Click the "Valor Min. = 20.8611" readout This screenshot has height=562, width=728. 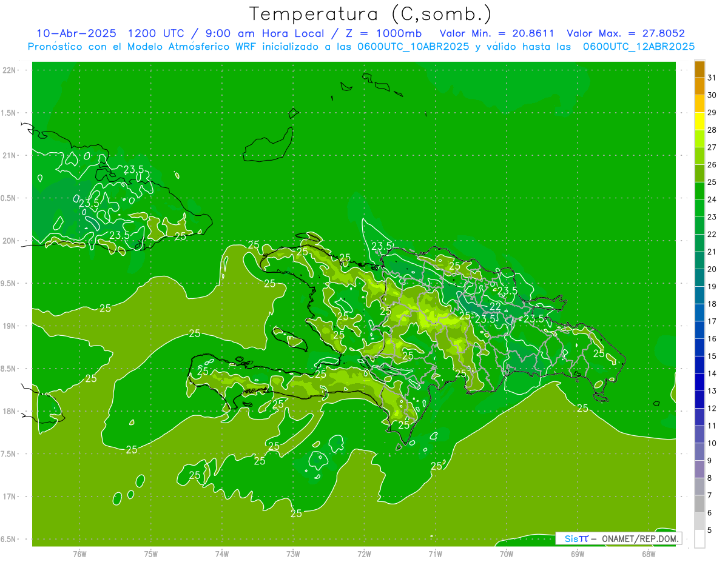click(x=497, y=33)
